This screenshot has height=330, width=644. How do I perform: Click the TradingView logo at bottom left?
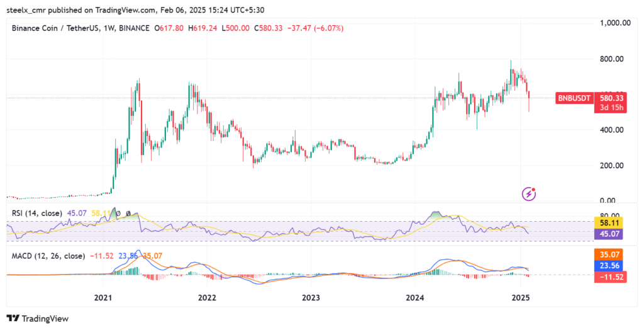pyautogui.click(x=38, y=318)
